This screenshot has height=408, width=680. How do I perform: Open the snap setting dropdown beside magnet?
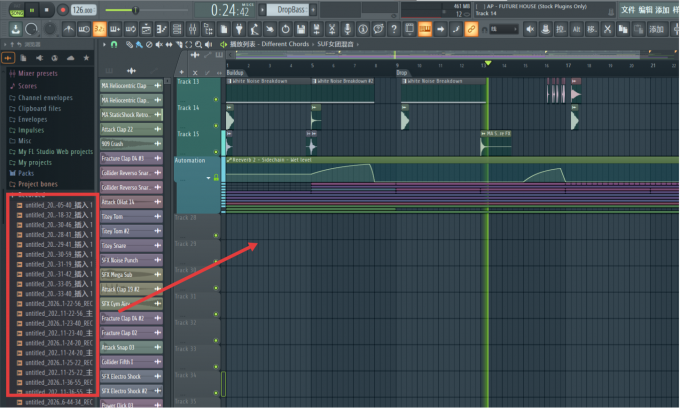504,29
